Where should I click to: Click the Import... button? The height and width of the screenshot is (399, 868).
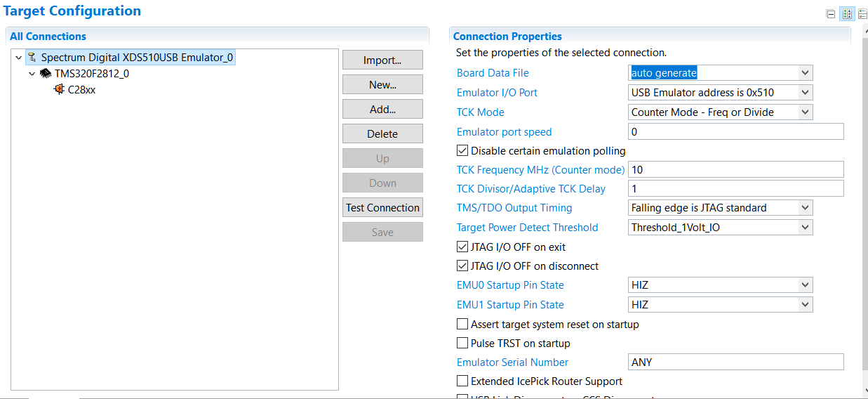pyautogui.click(x=382, y=60)
